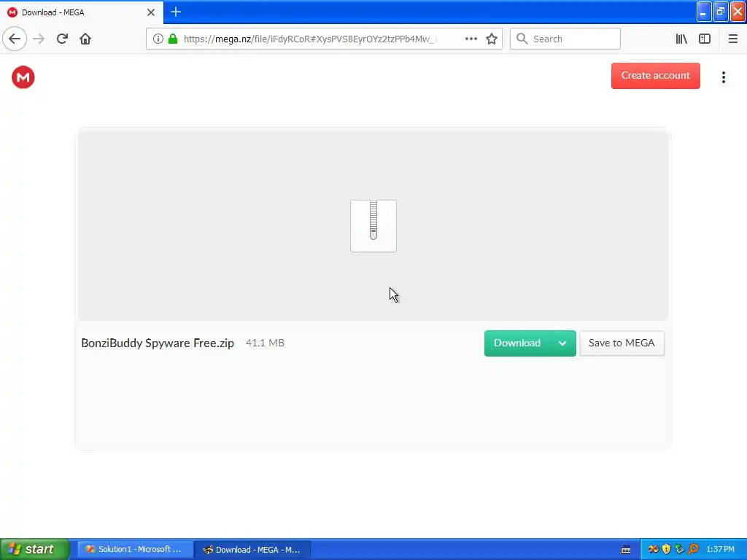The height and width of the screenshot is (560, 747).
Task: Open the Library bookshelf icon
Action: point(681,39)
